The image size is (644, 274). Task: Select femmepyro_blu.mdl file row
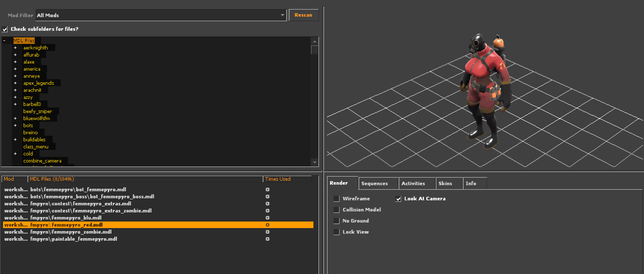pos(158,217)
